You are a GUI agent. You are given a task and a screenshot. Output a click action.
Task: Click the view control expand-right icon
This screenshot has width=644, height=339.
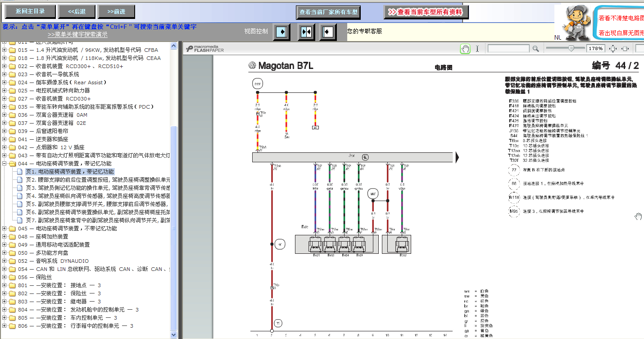(282, 32)
